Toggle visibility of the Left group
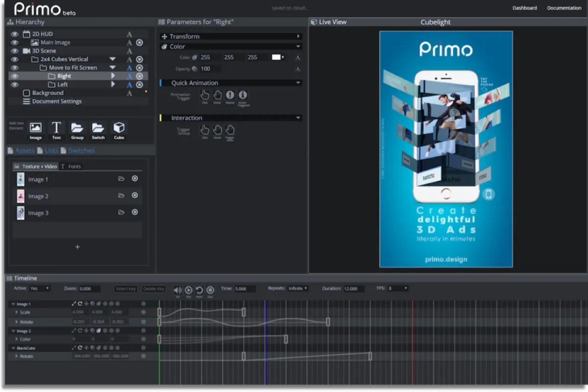This screenshot has height=392, width=588. [15, 85]
